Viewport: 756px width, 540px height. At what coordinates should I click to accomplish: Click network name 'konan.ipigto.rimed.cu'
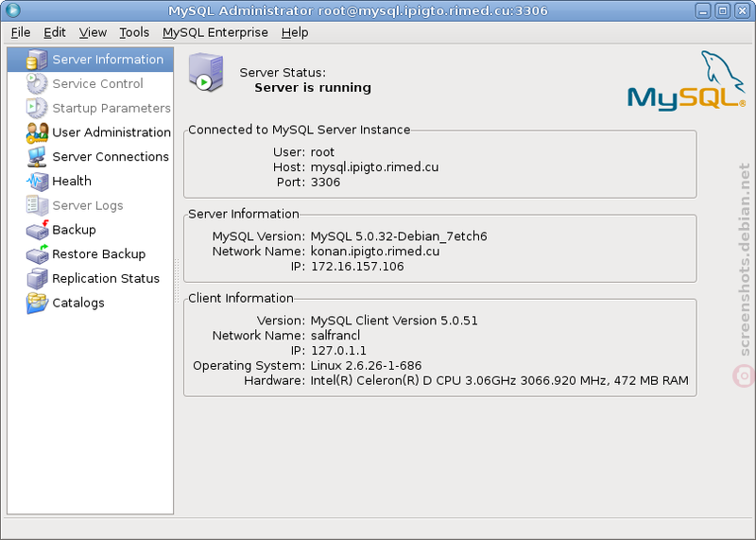[x=375, y=251]
